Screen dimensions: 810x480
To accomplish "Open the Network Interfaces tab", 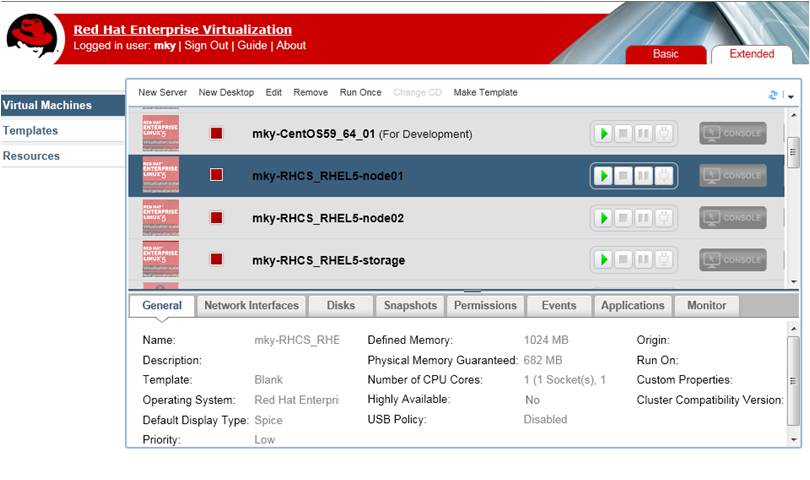I will [x=252, y=305].
